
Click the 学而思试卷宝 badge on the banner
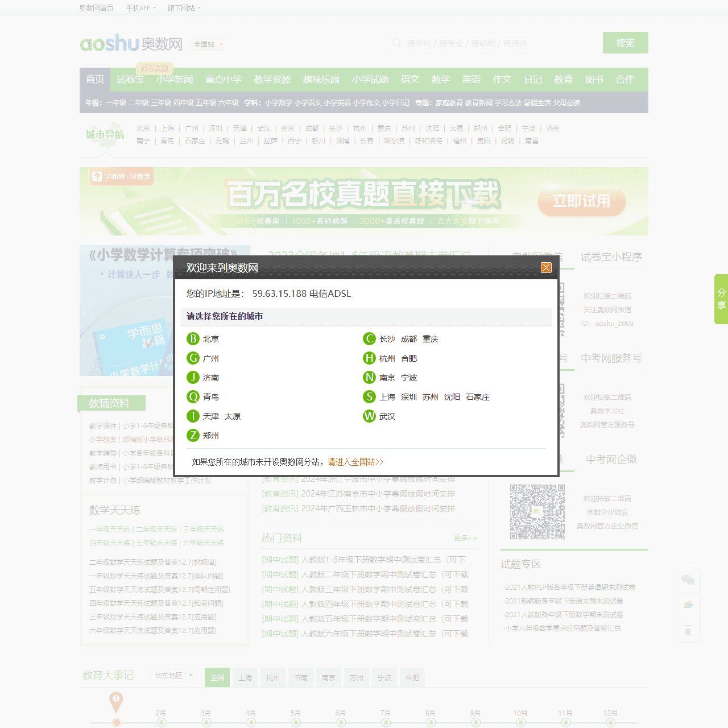(x=122, y=176)
